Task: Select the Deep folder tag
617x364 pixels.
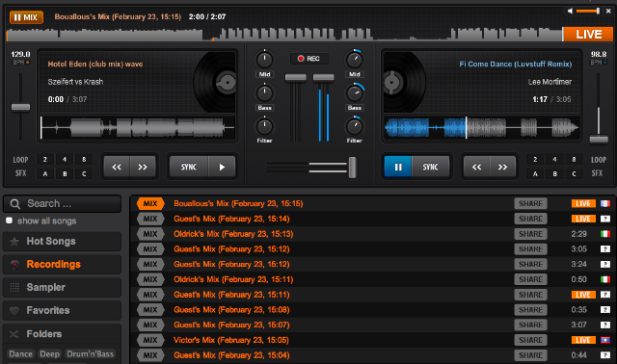Action: [x=49, y=353]
